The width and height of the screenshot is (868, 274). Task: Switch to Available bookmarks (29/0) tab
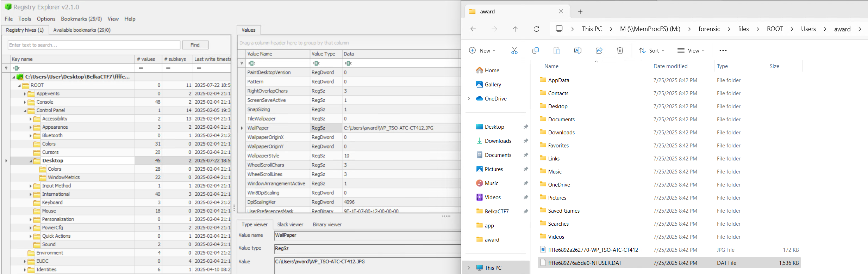coord(82,30)
